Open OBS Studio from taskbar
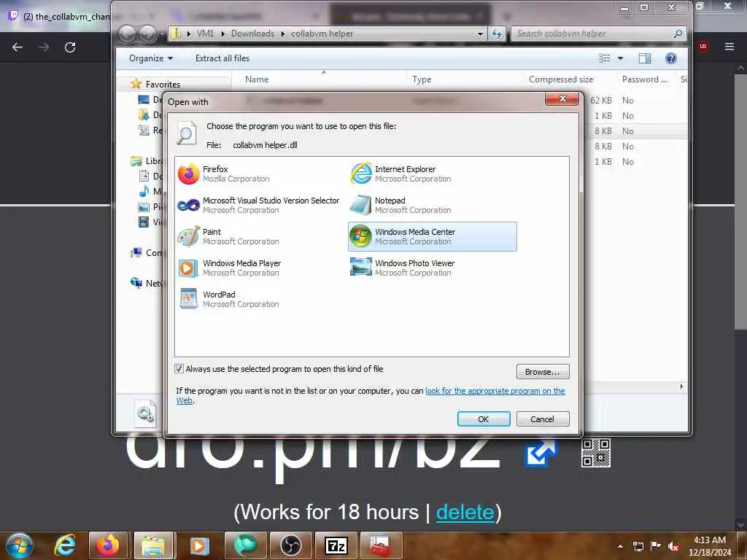 [290, 545]
